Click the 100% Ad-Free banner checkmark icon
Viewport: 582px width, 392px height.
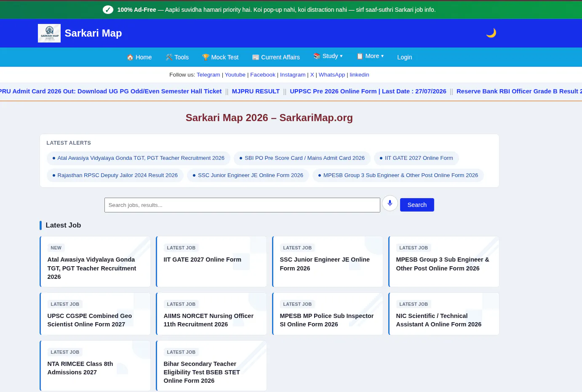(x=108, y=10)
